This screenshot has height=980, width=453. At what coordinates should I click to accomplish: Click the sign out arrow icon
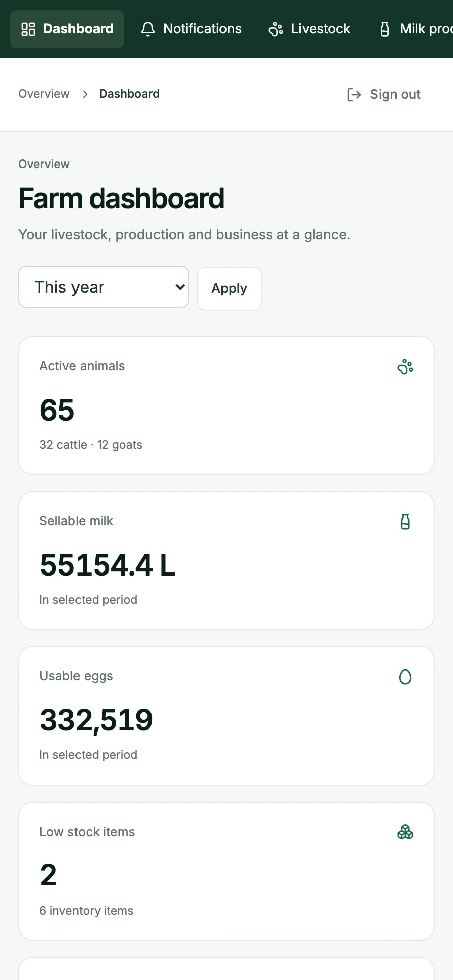pyautogui.click(x=354, y=95)
